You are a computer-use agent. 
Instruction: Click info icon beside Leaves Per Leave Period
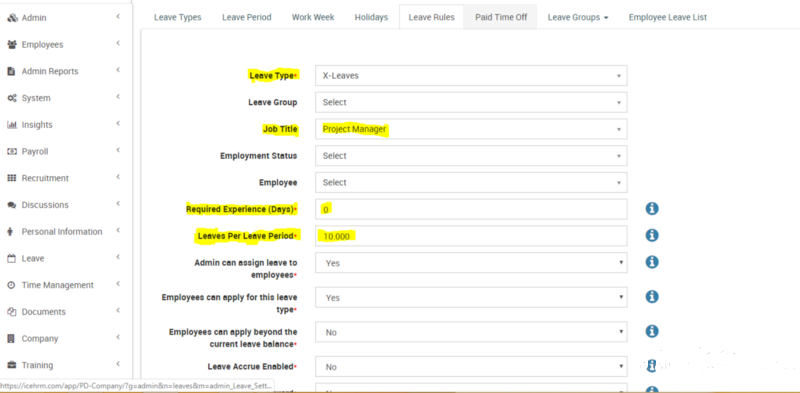652,235
